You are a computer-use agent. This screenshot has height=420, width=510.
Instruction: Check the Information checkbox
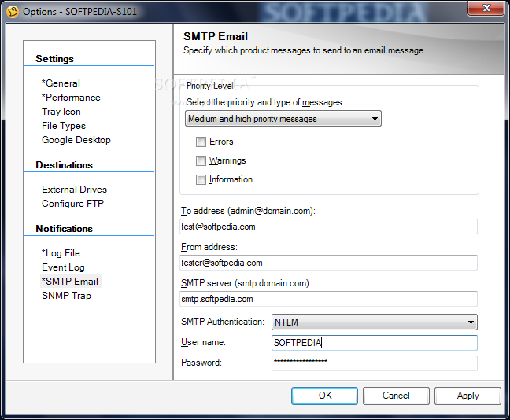(201, 180)
